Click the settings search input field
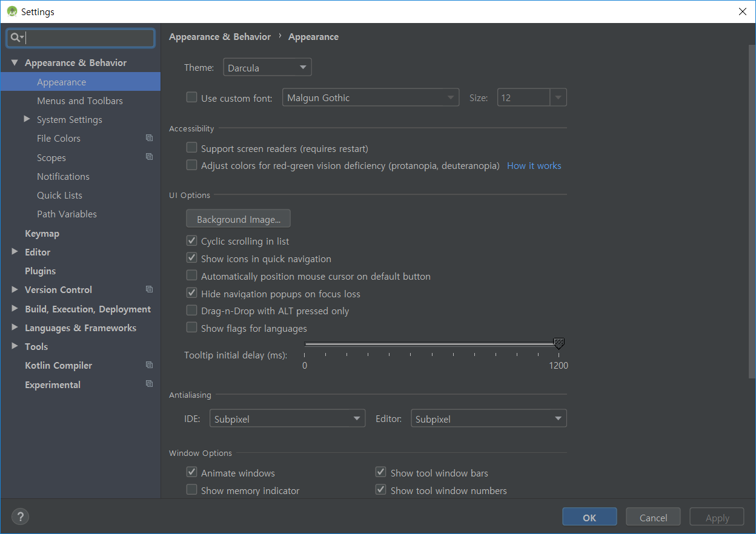 [x=81, y=38]
